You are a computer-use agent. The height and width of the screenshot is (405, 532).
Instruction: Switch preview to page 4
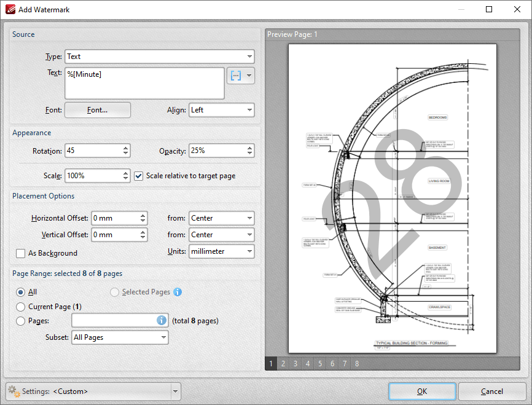[307, 364]
